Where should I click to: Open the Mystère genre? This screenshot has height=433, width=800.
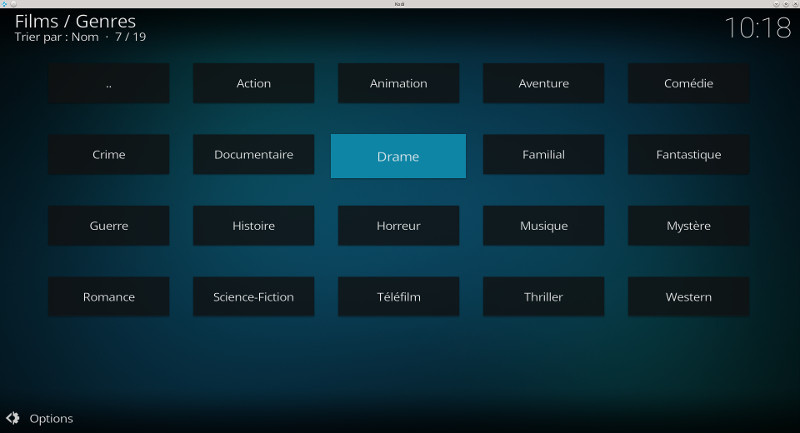coord(688,226)
